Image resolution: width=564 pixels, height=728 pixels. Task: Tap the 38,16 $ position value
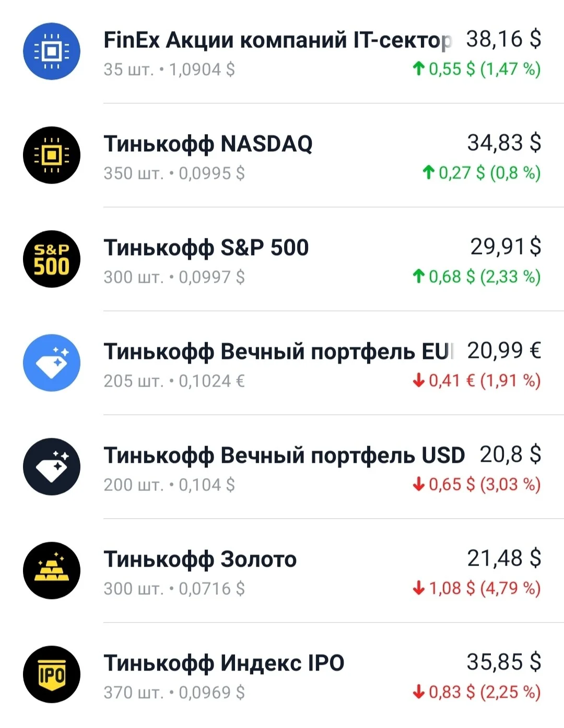[503, 39]
